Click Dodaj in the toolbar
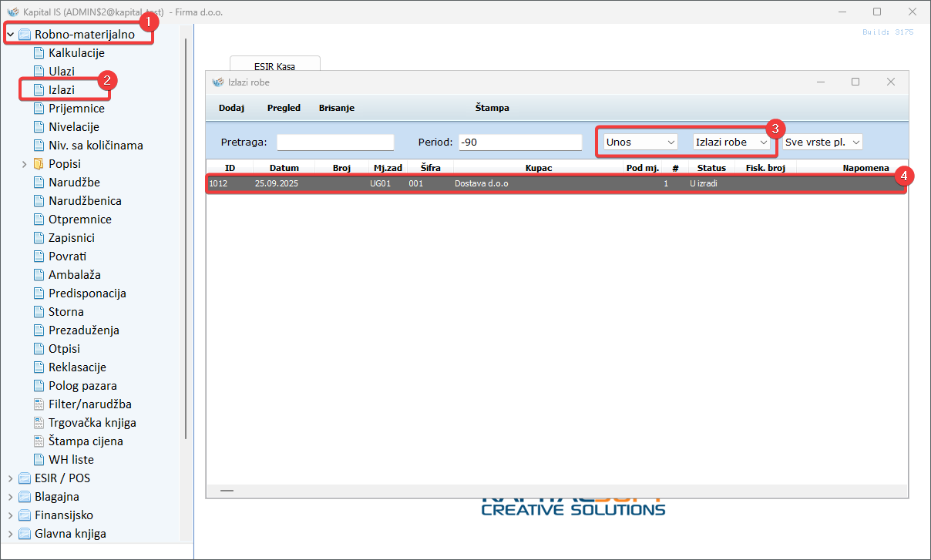Viewport: 931px width, 560px height. tap(231, 108)
